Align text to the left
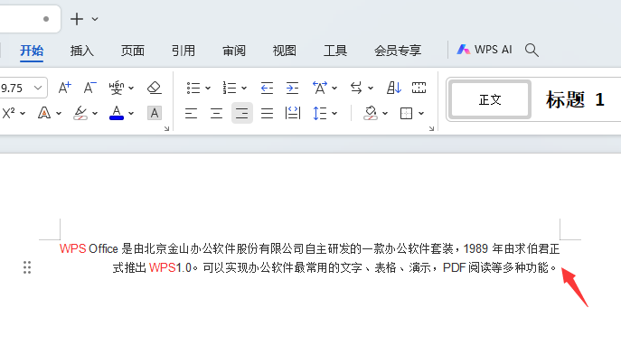The height and width of the screenshot is (364, 621). pos(192,114)
